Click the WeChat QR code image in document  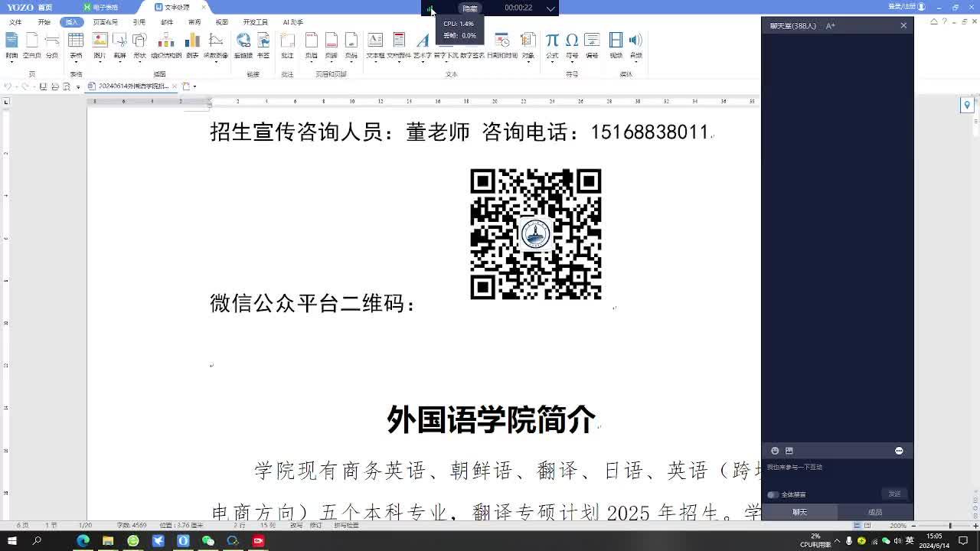(535, 234)
